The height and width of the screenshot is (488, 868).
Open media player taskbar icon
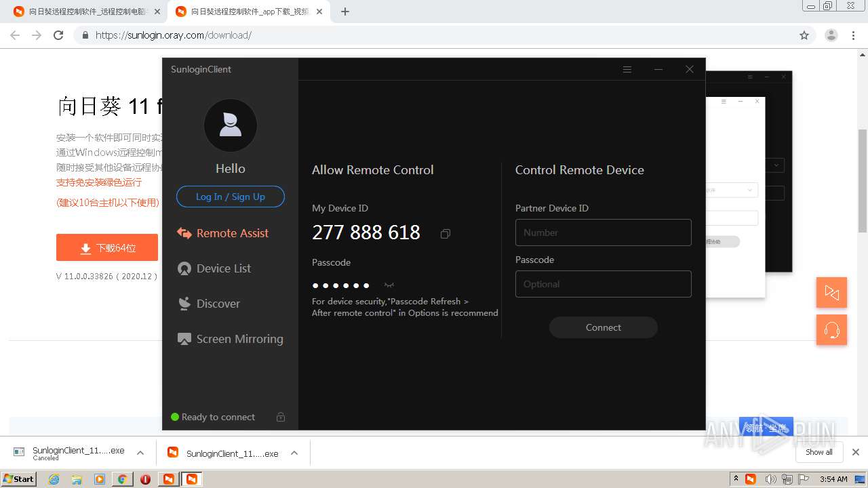(x=100, y=479)
